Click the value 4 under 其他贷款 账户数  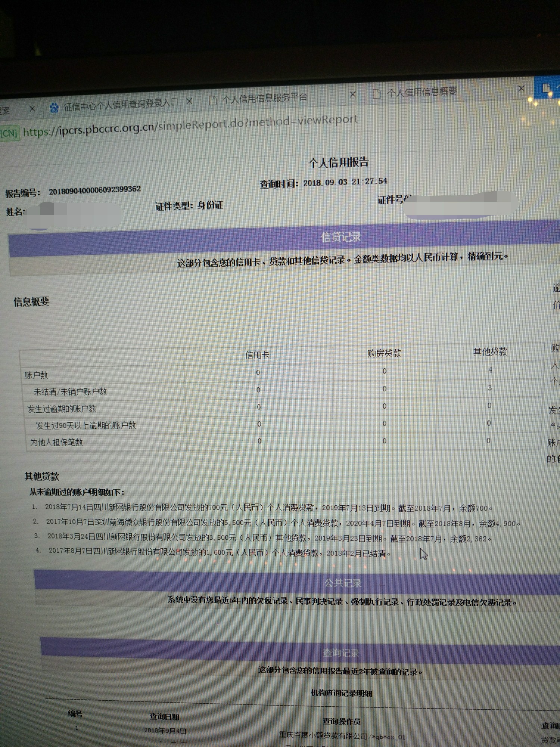(490, 370)
